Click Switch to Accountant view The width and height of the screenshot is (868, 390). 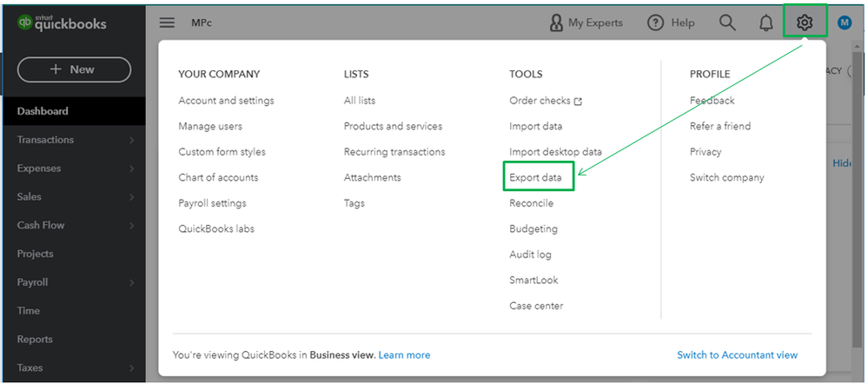pos(738,355)
